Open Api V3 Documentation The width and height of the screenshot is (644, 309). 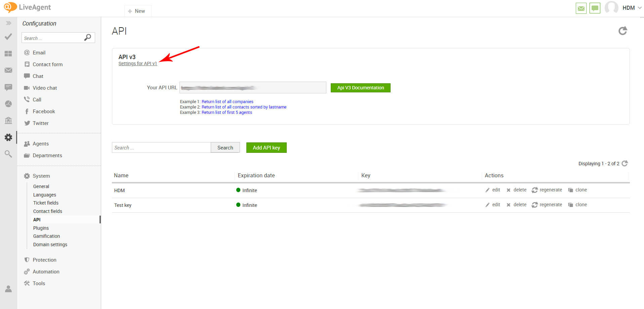(360, 88)
